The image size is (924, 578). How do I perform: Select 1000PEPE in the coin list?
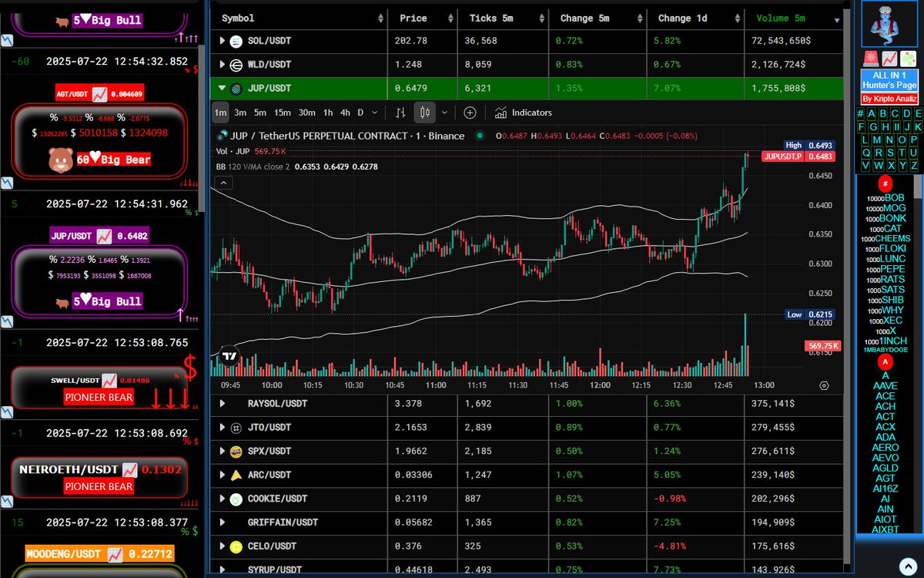[886, 270]
